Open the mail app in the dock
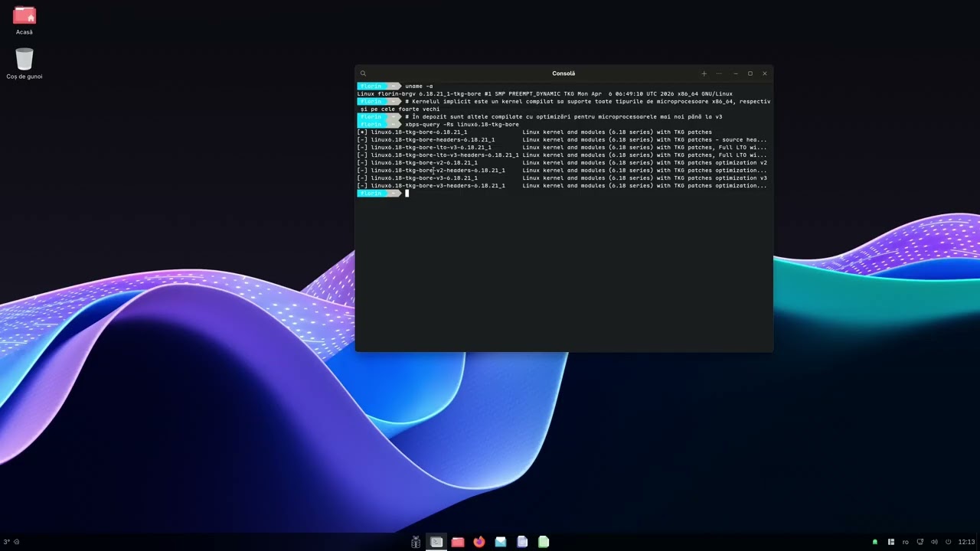 (501, 542)
